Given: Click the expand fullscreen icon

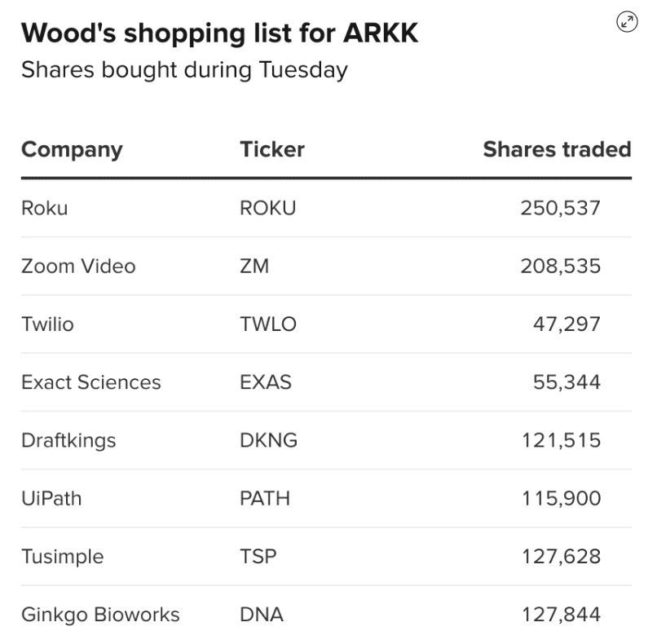Looking at the screenshot, I should point(627,23).
